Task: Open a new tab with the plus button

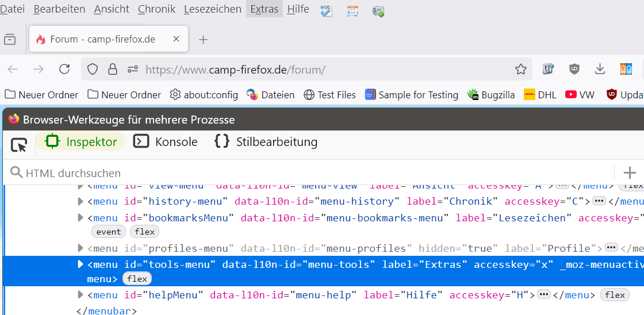Action: tap(203, 39)
